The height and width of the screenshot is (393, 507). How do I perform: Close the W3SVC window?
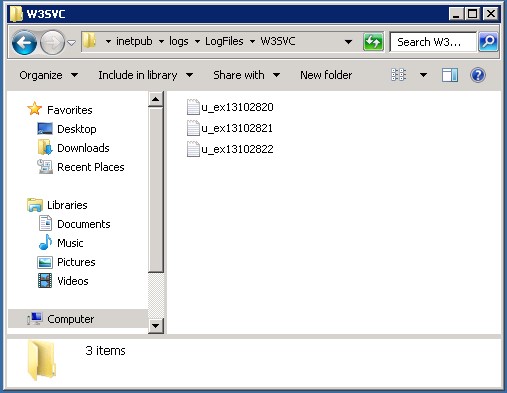pos(491,14)
